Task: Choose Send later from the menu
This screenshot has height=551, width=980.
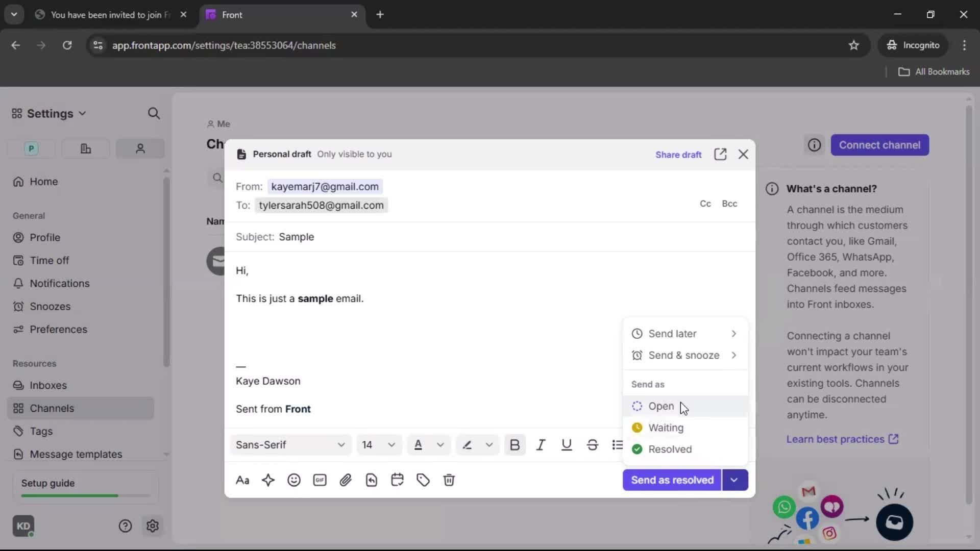Action: pyautogui.click(x=673, y=333)
